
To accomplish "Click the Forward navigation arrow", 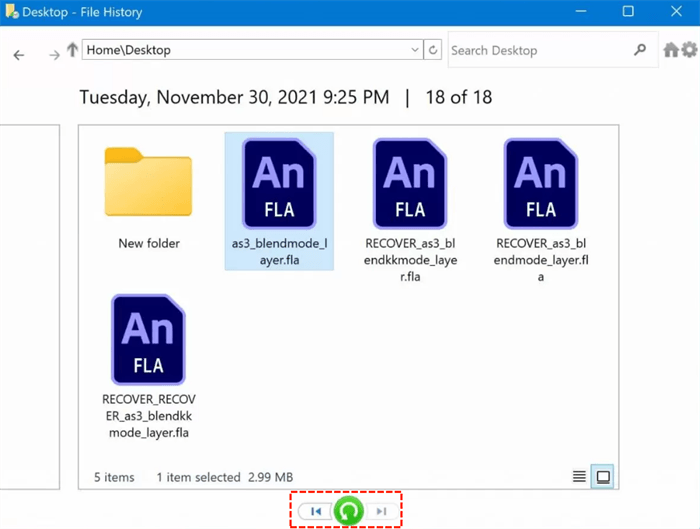I will click(54, 54).
